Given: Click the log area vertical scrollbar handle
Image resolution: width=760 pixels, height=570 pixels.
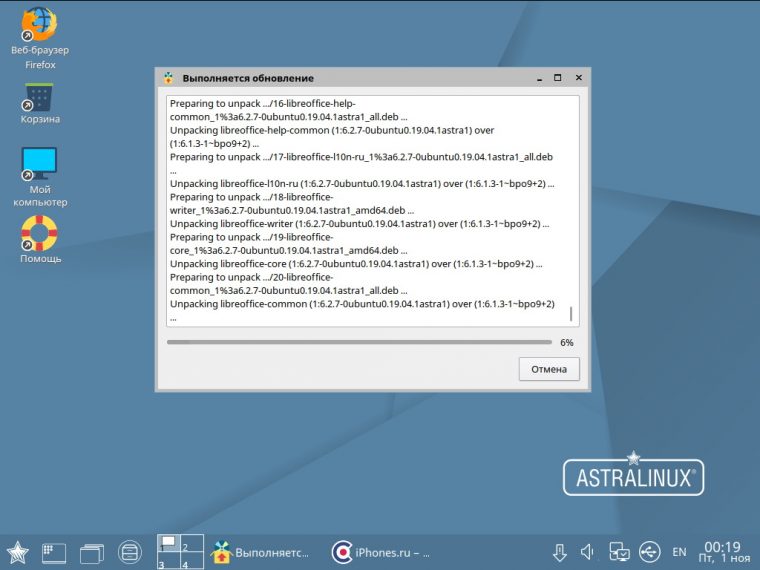Looking at the screenshot, I should click(x=571, y=313).
